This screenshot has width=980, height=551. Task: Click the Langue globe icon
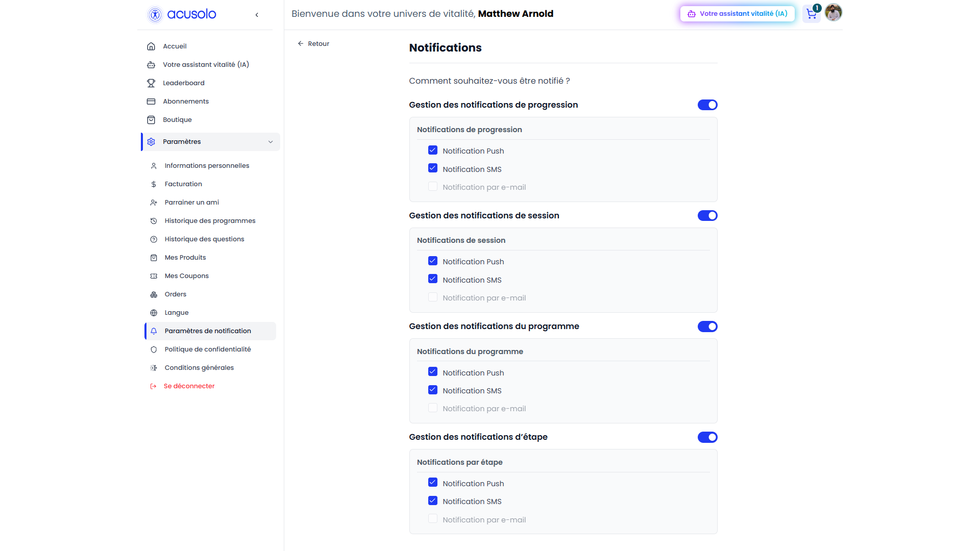pyautogui.click(x=154, y=313)
